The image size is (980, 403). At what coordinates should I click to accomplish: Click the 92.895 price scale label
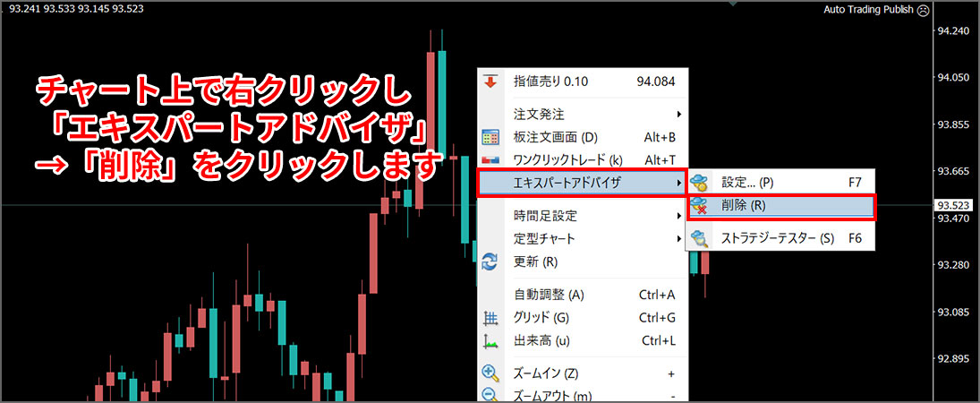click(x=953, y=358)
